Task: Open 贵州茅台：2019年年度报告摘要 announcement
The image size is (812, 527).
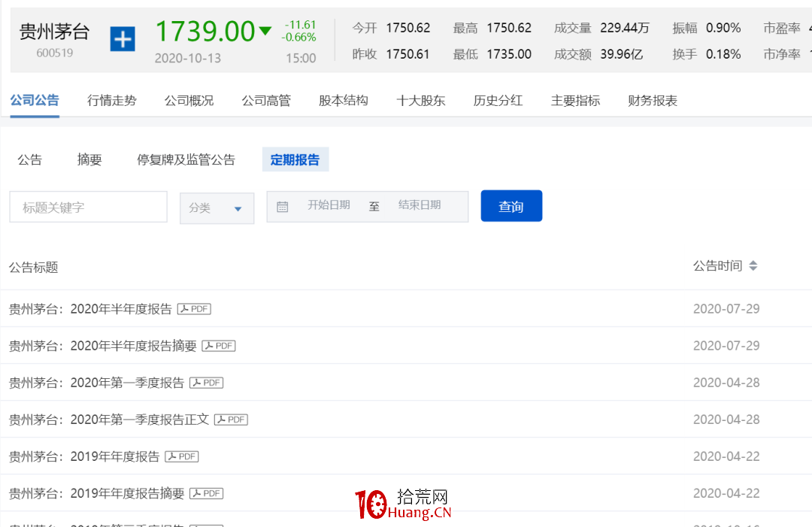Action: (96, 493)
